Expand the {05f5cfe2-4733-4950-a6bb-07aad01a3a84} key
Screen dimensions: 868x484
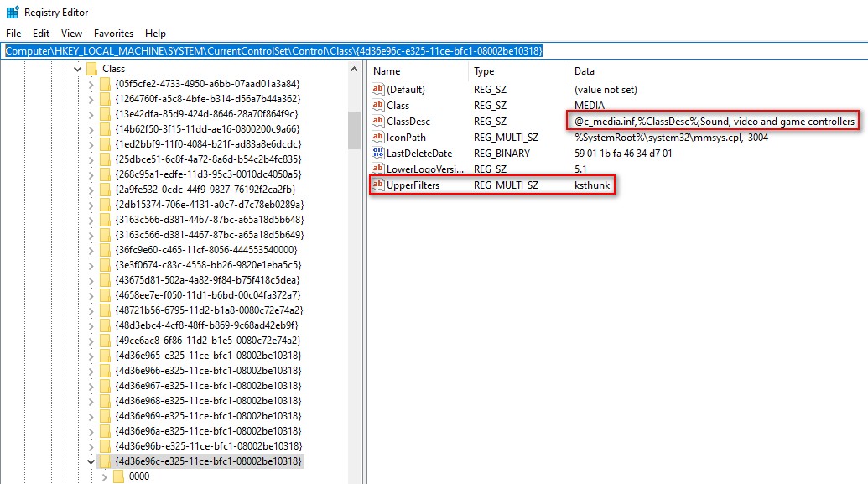(x=91, y=84)
